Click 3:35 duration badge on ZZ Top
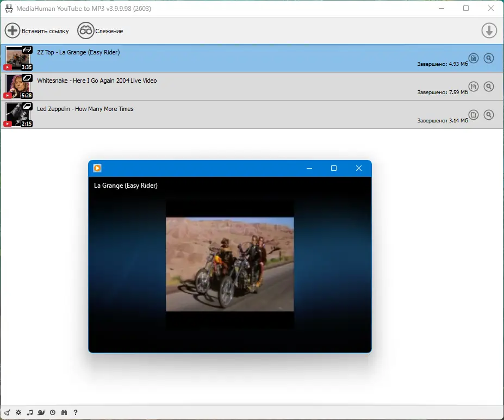The height and width of the screenshot is (420, 504). tap(26, 67)
